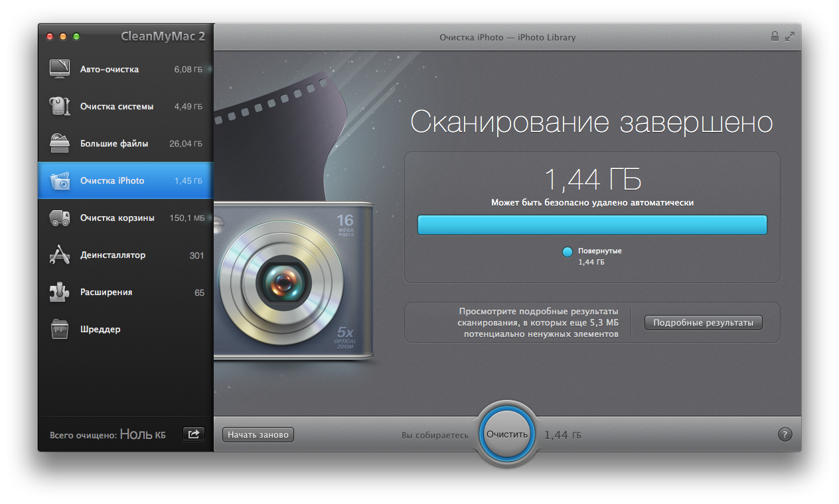
Task: Click the Очистка системы vacuum icon
Action: point(60,106)
